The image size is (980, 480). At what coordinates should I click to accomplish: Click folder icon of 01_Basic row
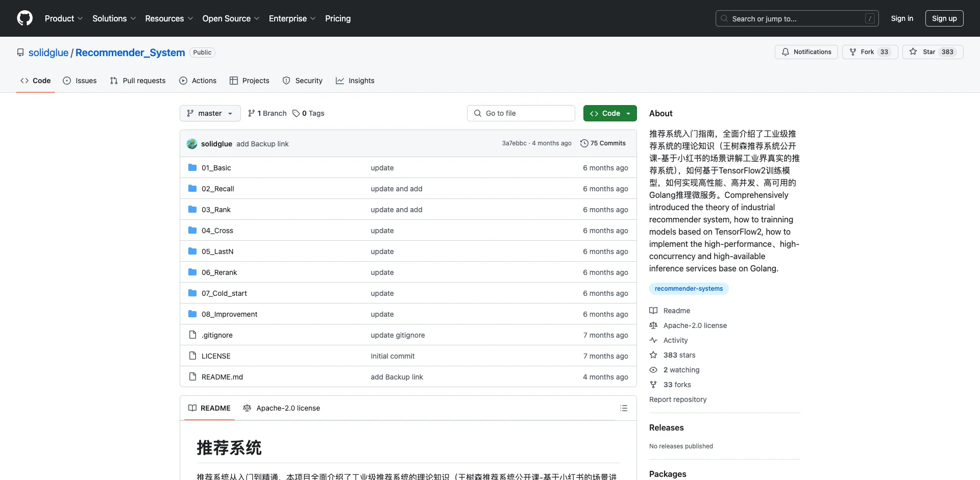(192, 167)
